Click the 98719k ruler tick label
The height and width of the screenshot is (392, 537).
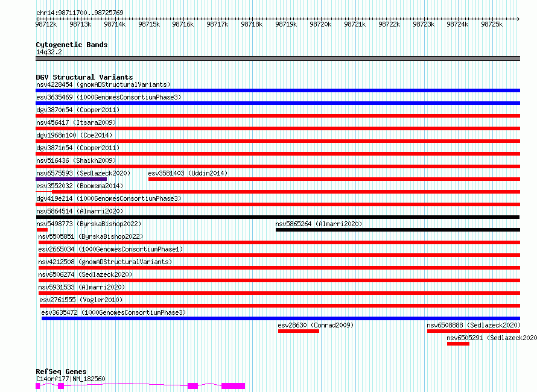tap(286, 24)
